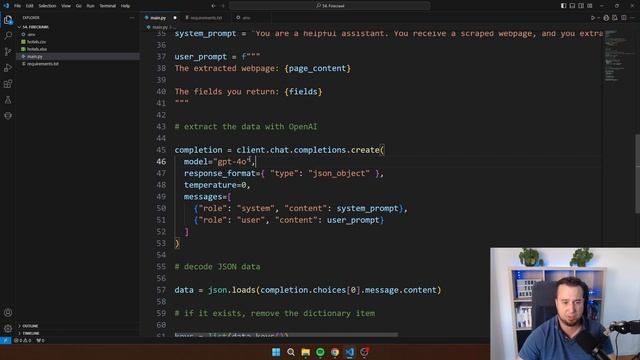Expand the Outline section

pyautogui.click(x=30, y=326)
